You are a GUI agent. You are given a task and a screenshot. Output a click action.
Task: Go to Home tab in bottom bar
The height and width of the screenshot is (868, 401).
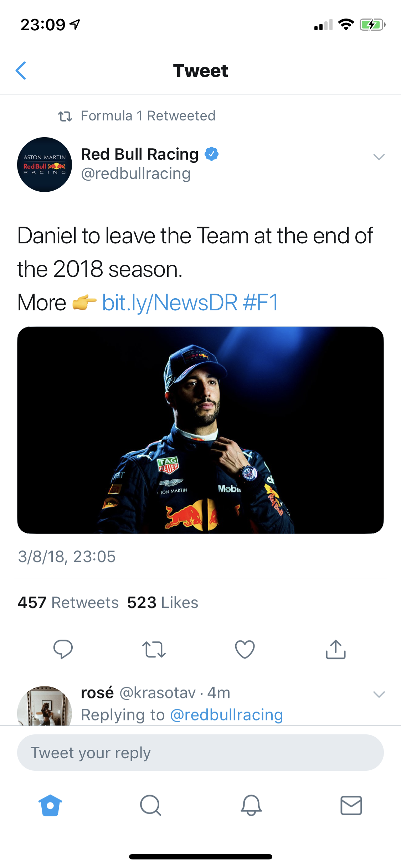(50, 805)
